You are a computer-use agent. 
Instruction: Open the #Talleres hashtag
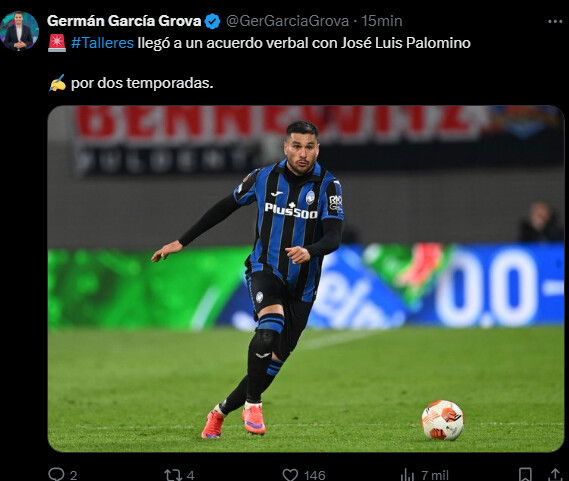click(103, 43)
